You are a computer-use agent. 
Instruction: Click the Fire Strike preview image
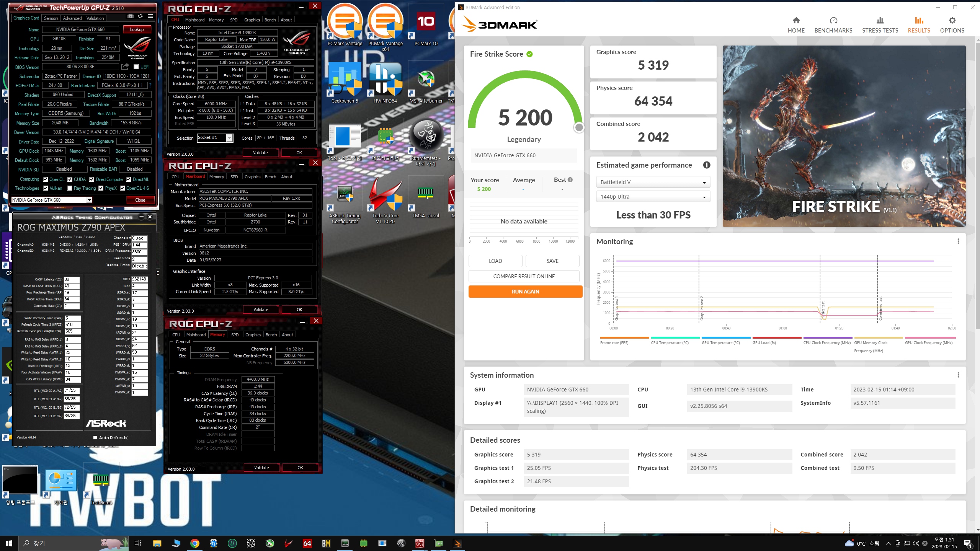click(x=844, y=136)
